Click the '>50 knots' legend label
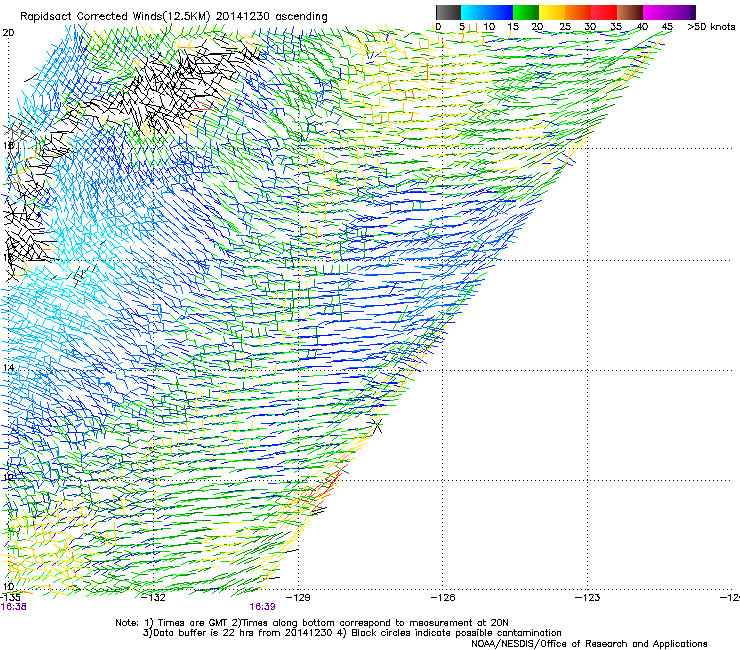740x650 pixels. (x=711, y=27)
